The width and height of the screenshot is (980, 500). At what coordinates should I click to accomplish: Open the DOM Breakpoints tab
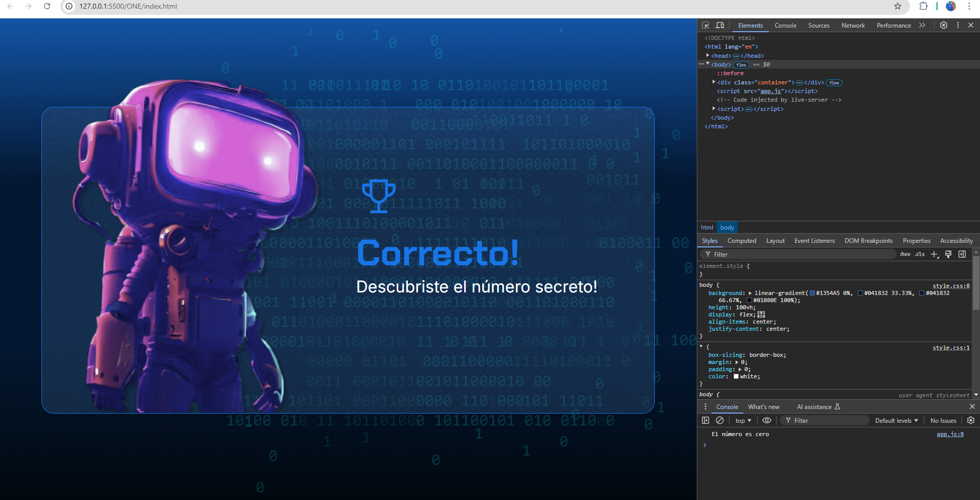[869, 241]
